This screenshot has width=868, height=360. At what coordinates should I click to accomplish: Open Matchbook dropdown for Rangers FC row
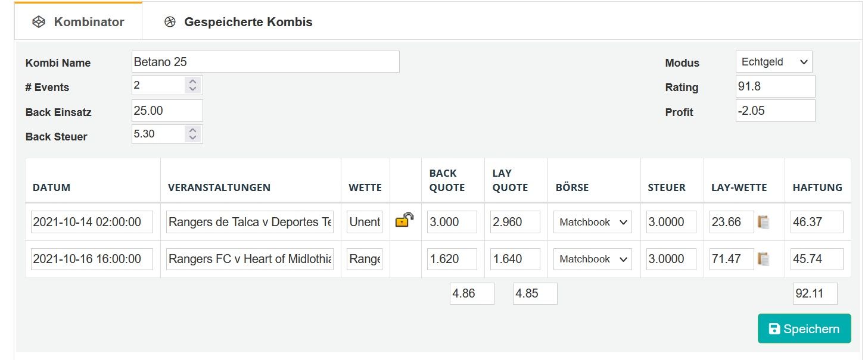tap(593, 259)
